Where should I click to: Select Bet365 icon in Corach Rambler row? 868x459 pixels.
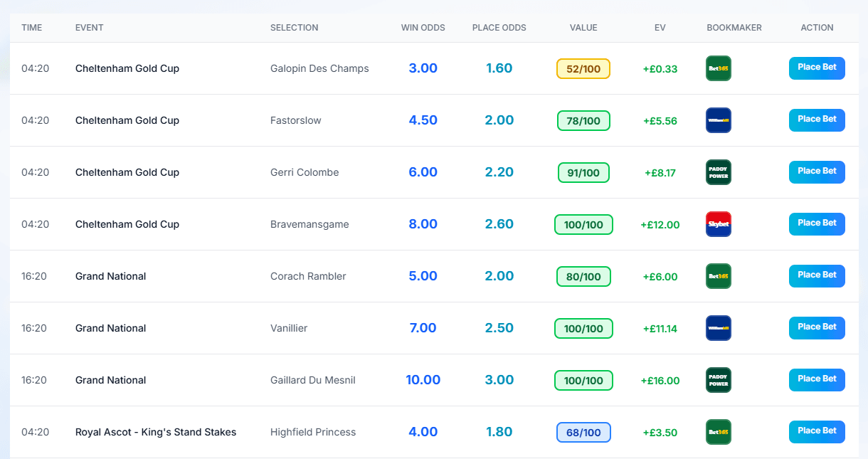pos(718,276)
